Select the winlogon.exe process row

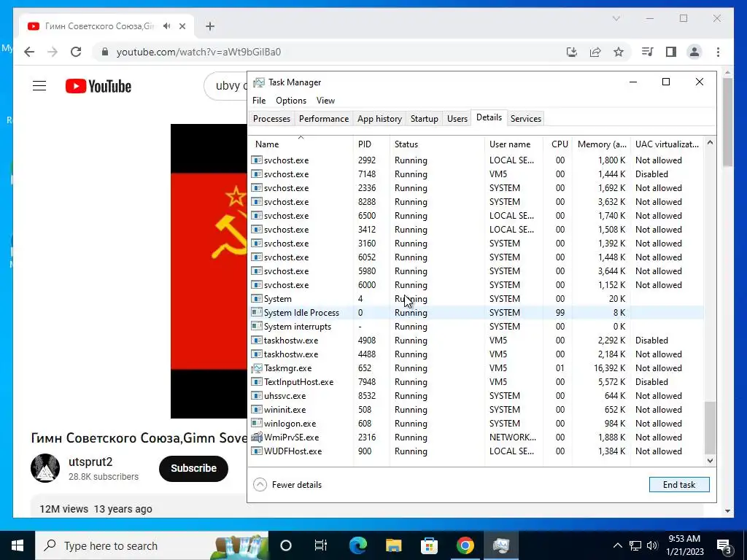click(476, 424)
